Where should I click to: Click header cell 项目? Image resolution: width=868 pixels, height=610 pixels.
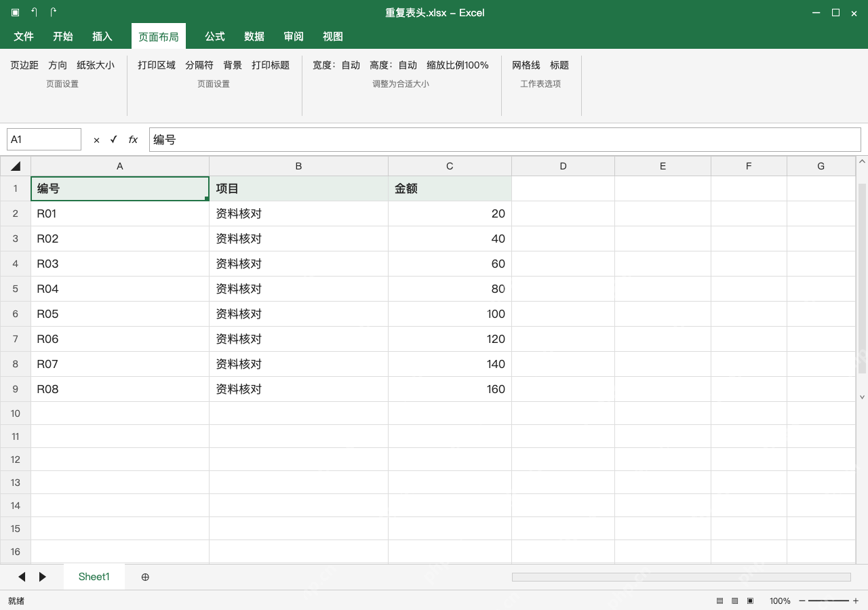298,188
